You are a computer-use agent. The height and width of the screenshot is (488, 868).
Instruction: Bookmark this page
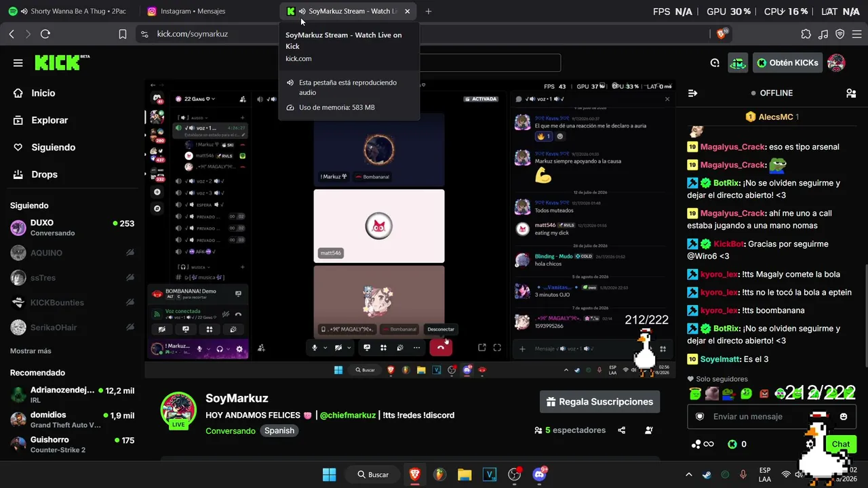click(x=123, y=34)
